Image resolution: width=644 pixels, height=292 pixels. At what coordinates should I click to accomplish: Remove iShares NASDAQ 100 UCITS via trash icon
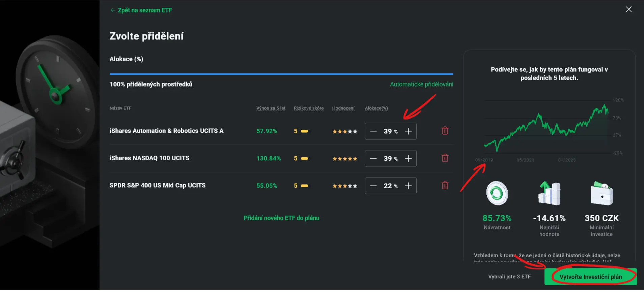445,158
